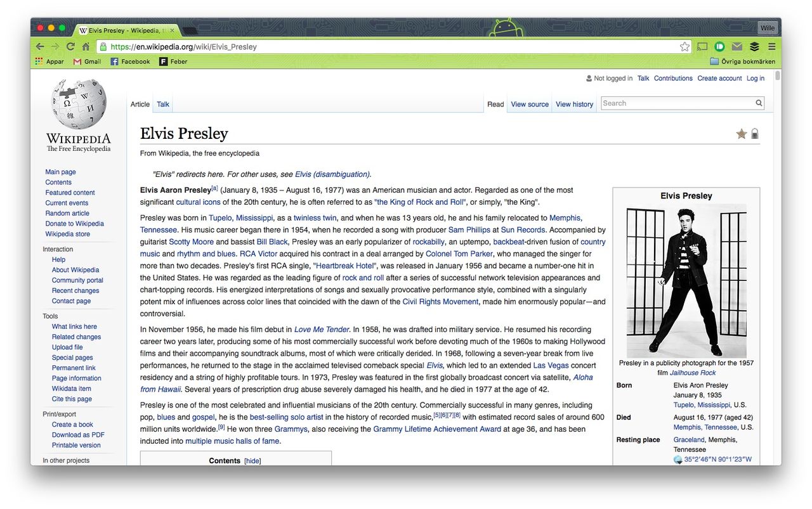
Task: Click the Elvis Presley infobox photograph
Action: point(686,281)
